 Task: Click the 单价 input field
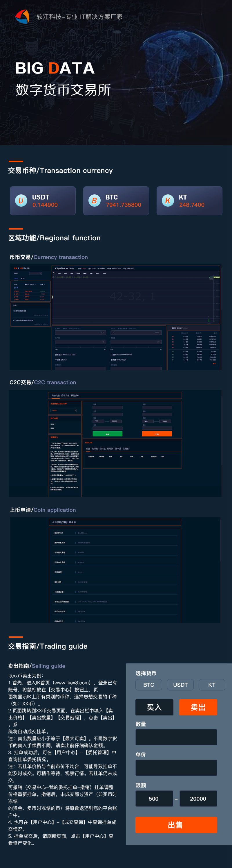coord(176,767)
